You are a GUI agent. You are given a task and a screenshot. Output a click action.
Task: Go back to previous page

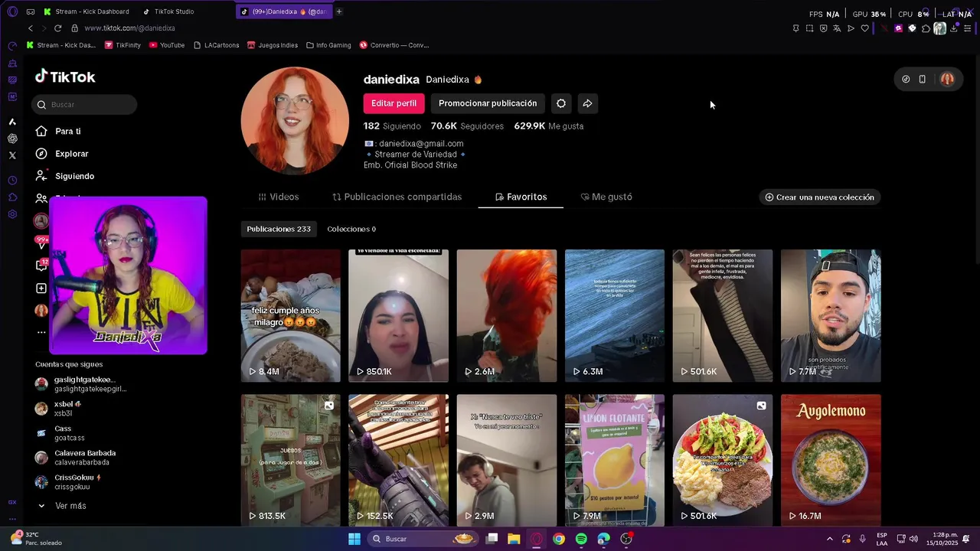pos(31,28)
